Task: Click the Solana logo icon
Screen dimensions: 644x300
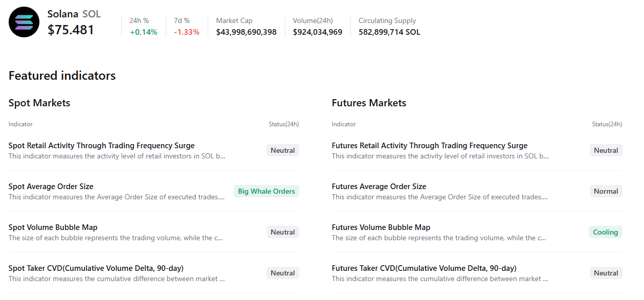Action: point(24,22)
